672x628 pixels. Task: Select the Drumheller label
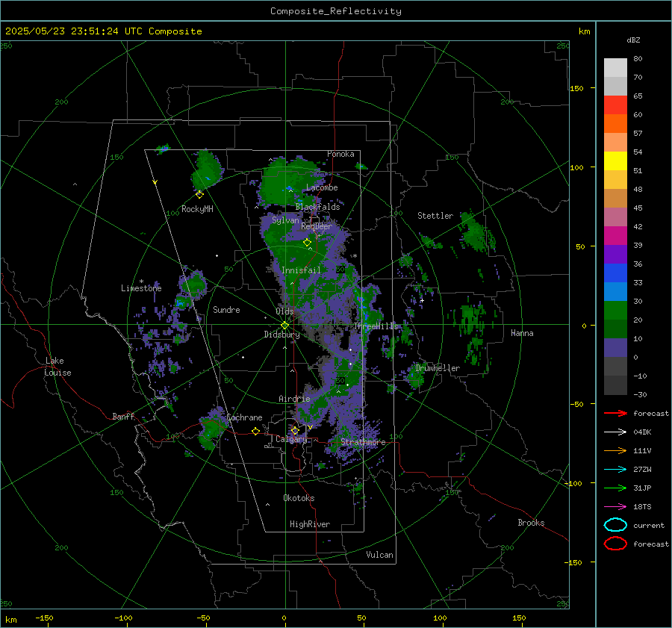(438, 368)
